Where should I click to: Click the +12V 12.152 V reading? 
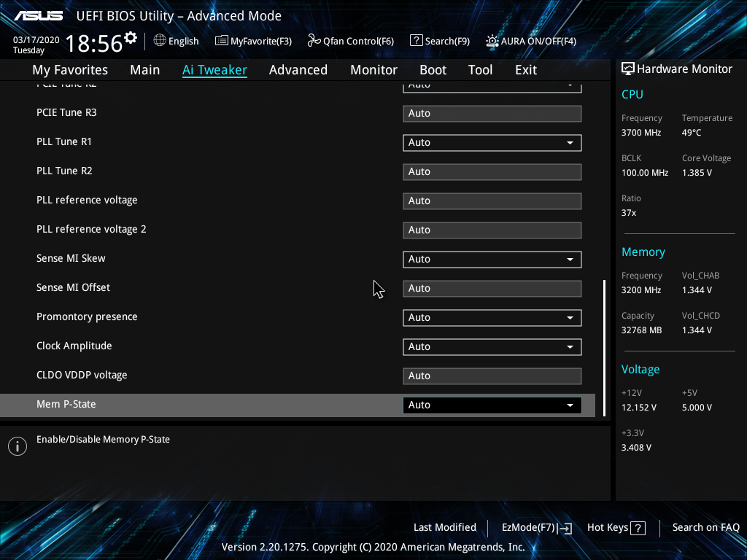click(639, 408)
